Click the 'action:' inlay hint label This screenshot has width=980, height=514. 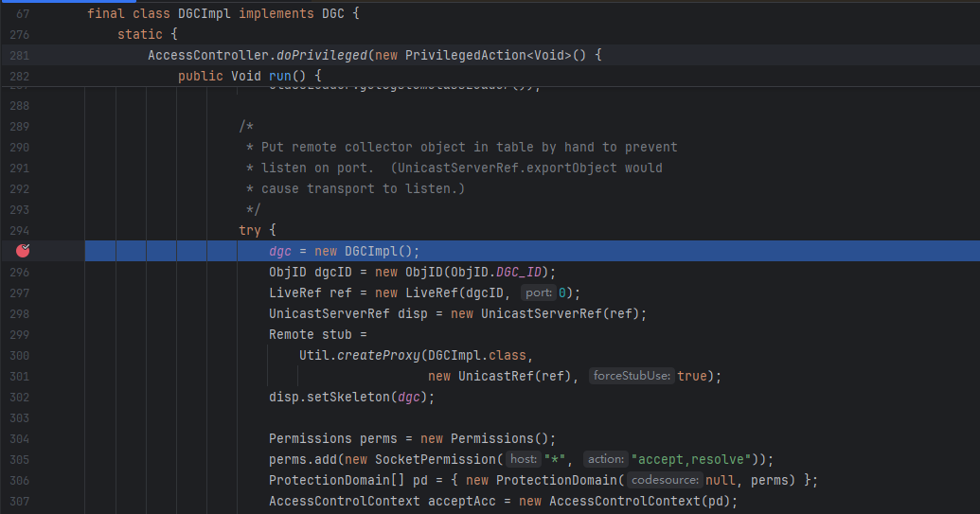[604, 460]
